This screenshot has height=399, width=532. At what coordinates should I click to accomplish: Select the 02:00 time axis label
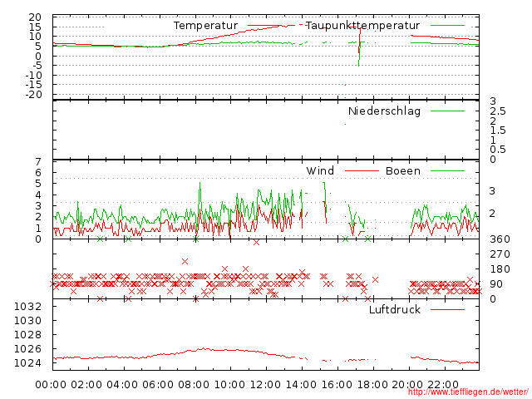pyautogui.click(x=86, y=385)
